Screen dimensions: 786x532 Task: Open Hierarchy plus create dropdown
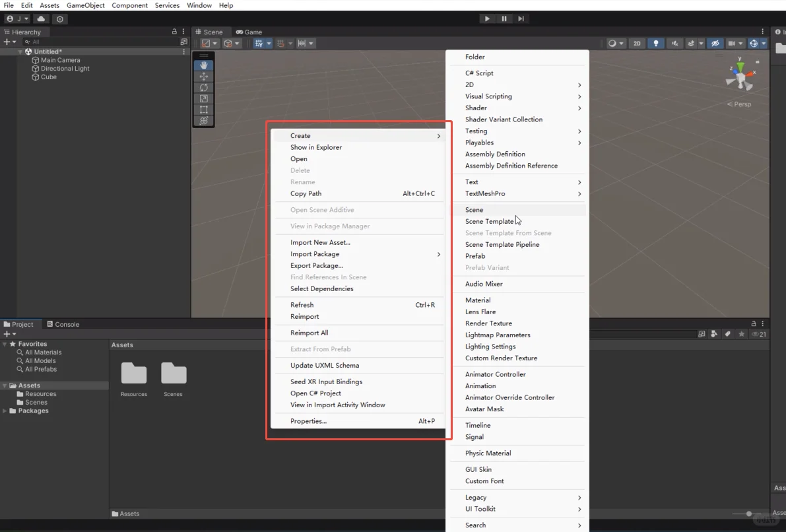9,42
